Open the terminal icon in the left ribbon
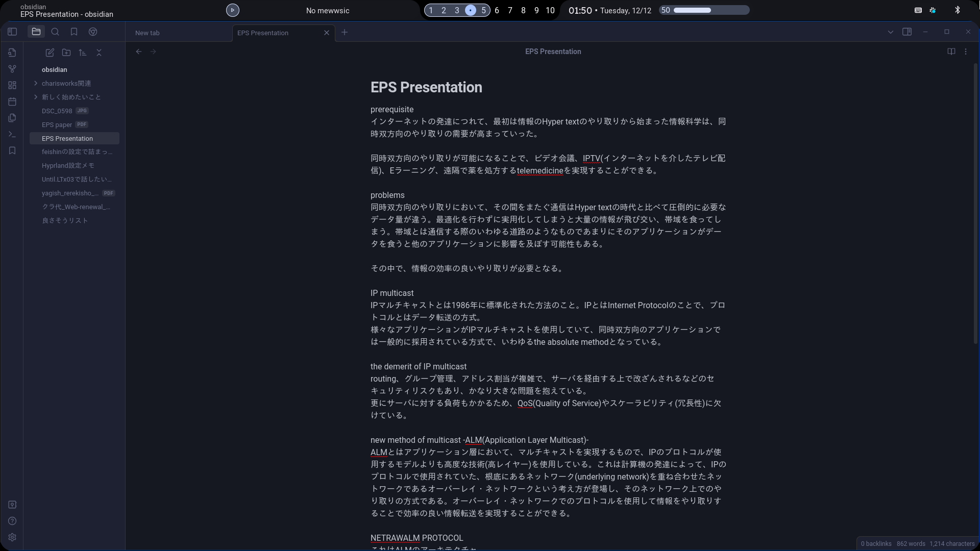 click(12, 134)
